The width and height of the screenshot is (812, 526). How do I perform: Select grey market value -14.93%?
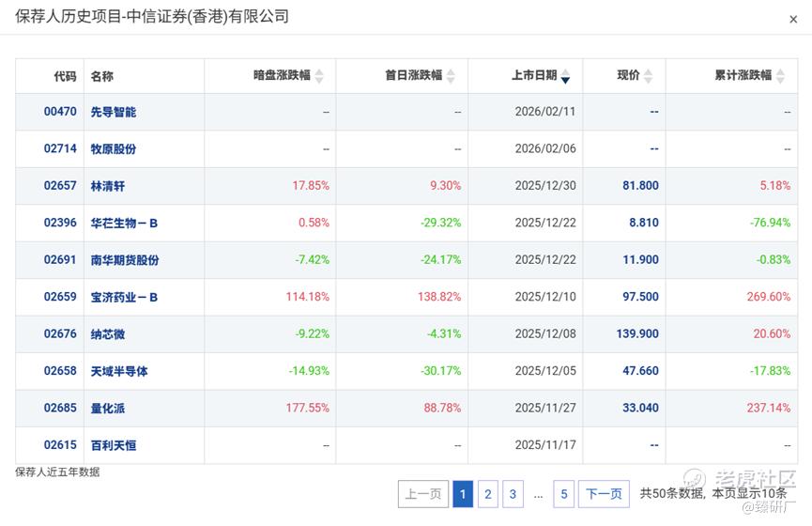point(309,371)
